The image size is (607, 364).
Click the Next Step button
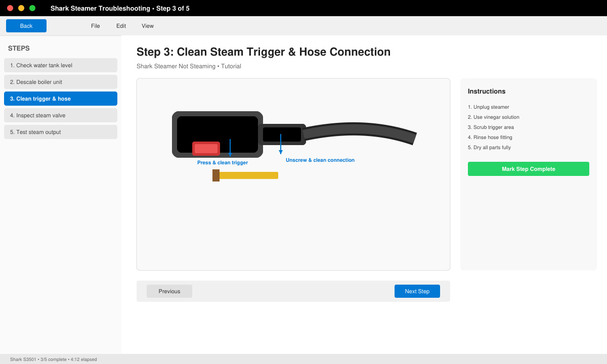click(x=417, y=291)
